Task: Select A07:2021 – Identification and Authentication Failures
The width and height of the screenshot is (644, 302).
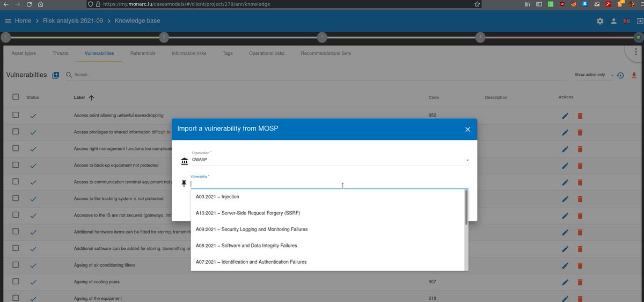Action: [327, 262]
